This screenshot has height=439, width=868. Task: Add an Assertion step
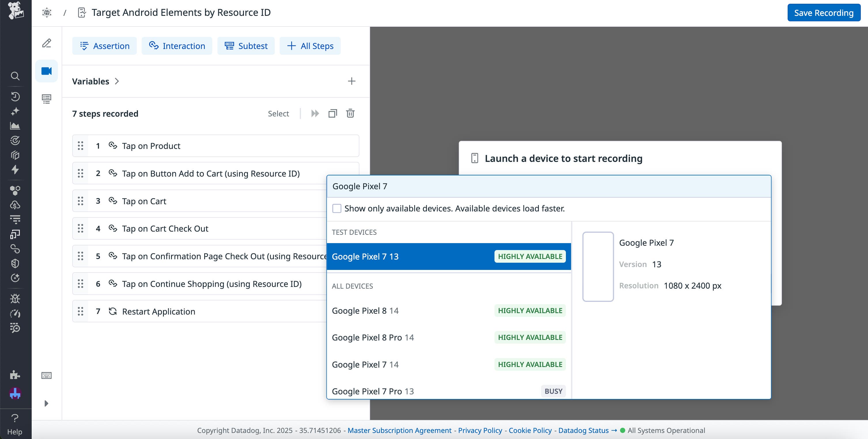(x=105, y=46)
